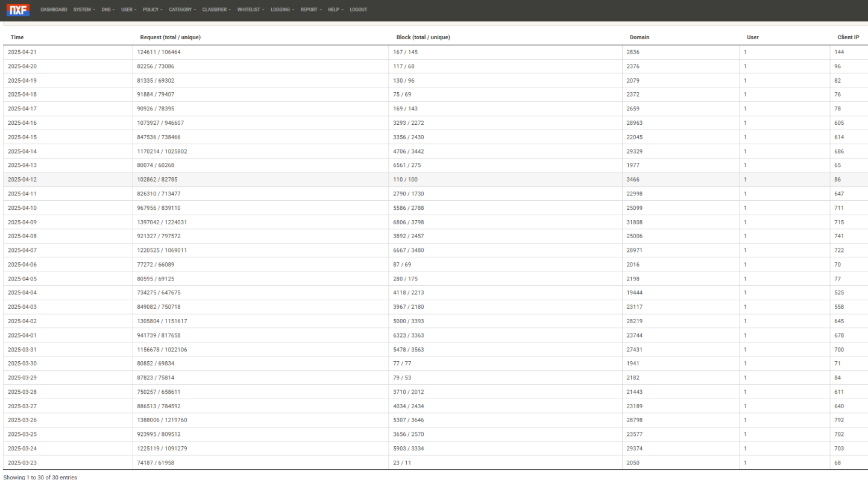Sort the table by the Domain column
The height and width of the screenshot is (480, 868).
[639, 37]
